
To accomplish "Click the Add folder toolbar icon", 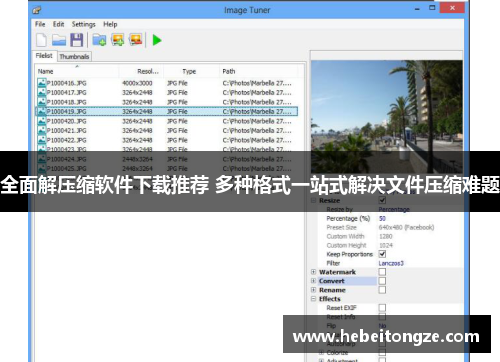I will [99, 40].
